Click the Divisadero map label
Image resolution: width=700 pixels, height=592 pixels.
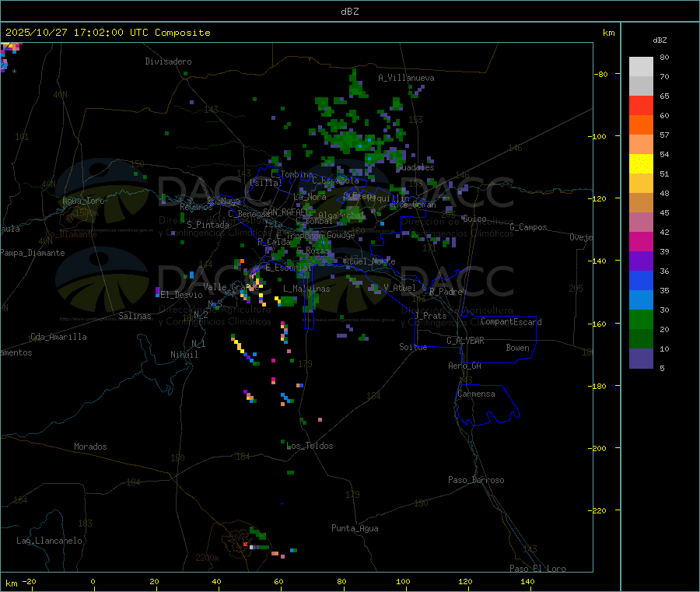pyautogui.click(x=168, y=61)
